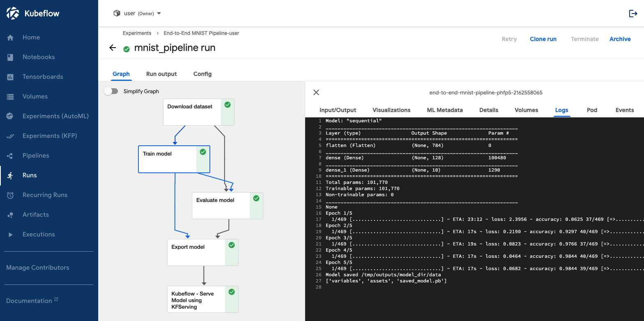Open the Details tab in side panel

pos(489,110)
